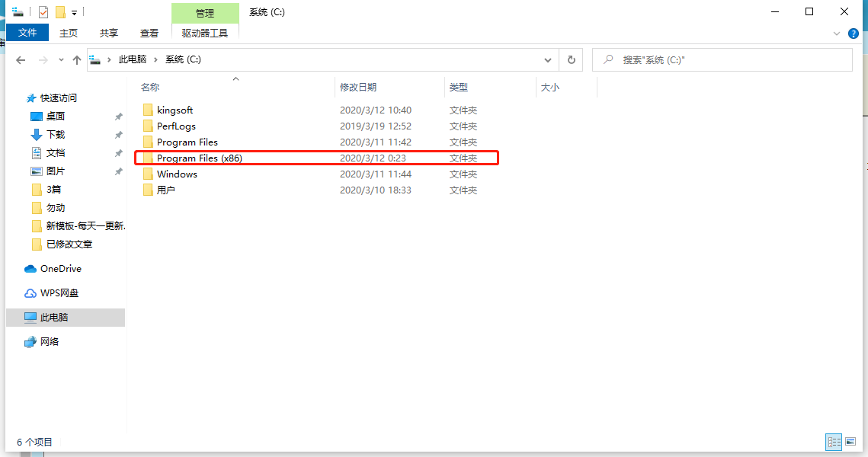Click the back navigation arrow

point(21,59)
